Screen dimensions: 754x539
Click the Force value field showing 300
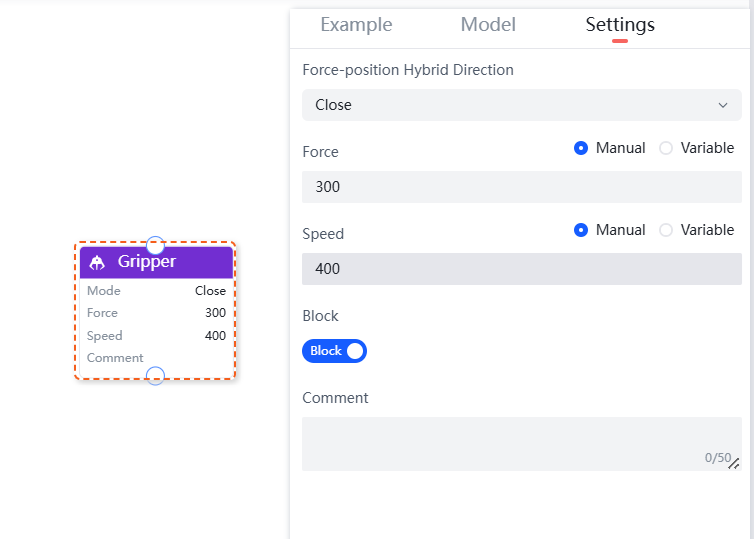click(x=521, y=187)
